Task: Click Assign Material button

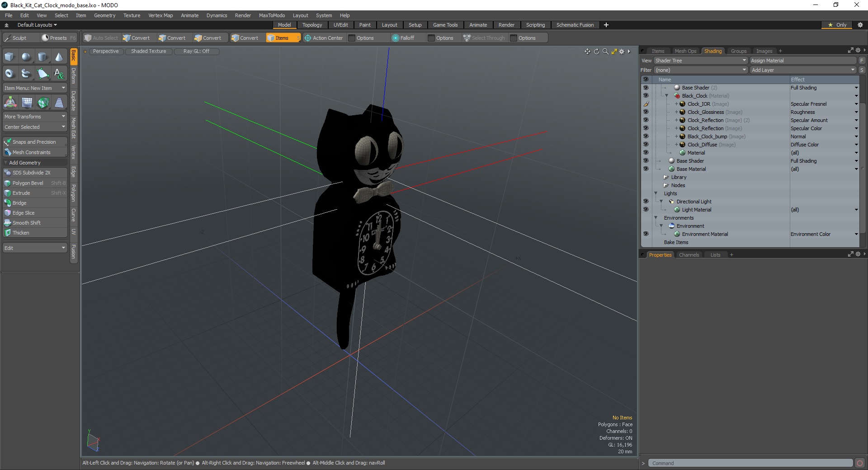Action: coord(803,61)
